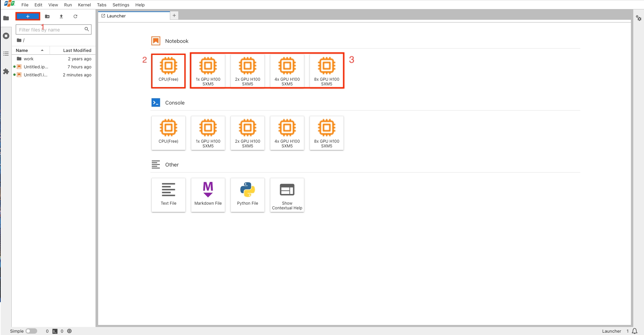Toggle the Simple interface mode switch
644x335 pixels.
31,331
